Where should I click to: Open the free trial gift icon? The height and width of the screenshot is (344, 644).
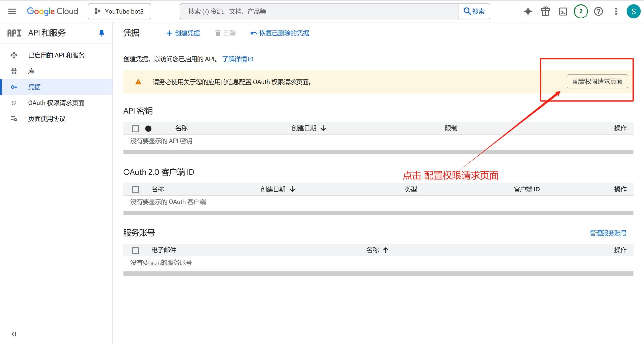545,11
